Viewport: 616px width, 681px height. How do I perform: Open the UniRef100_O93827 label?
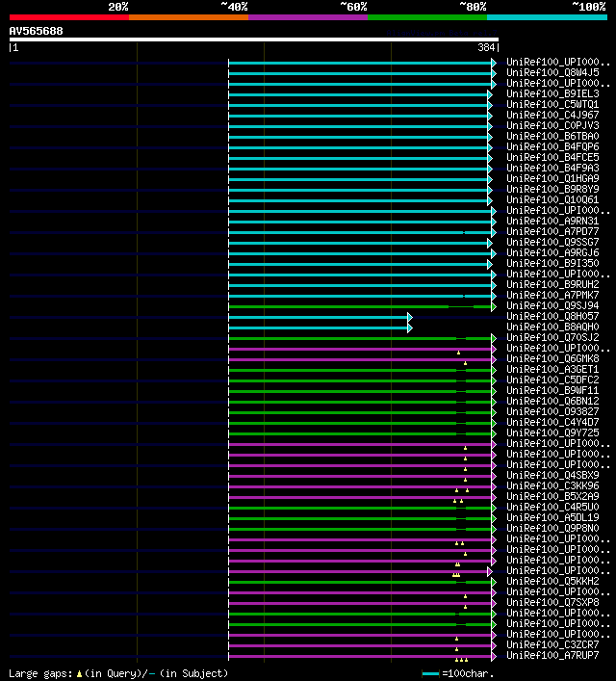[552, 411]
